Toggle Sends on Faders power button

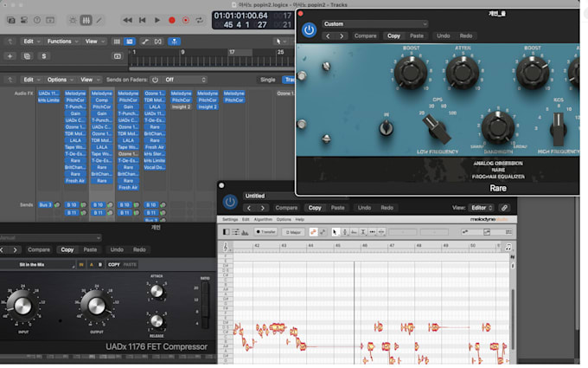click(155, 80)
